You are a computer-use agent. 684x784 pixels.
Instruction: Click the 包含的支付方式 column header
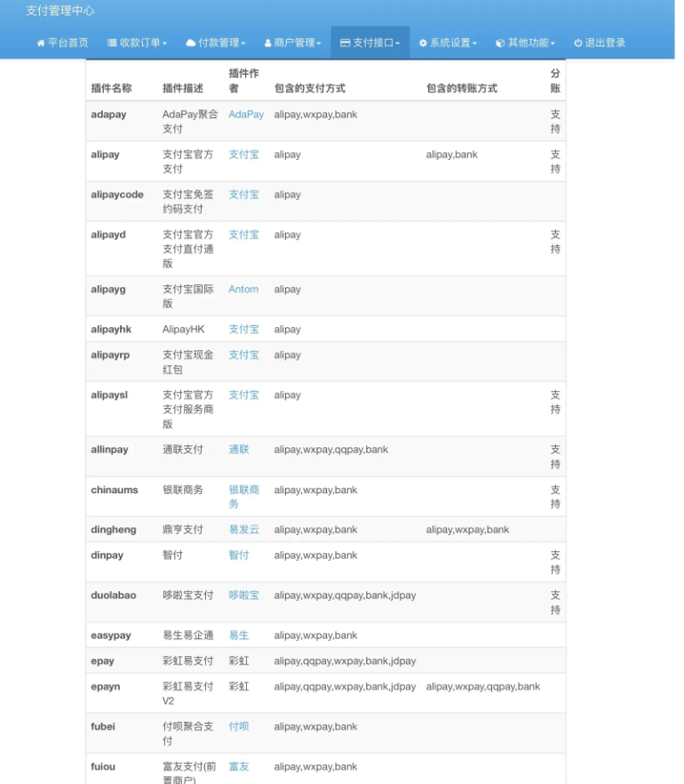coord(310,89)
